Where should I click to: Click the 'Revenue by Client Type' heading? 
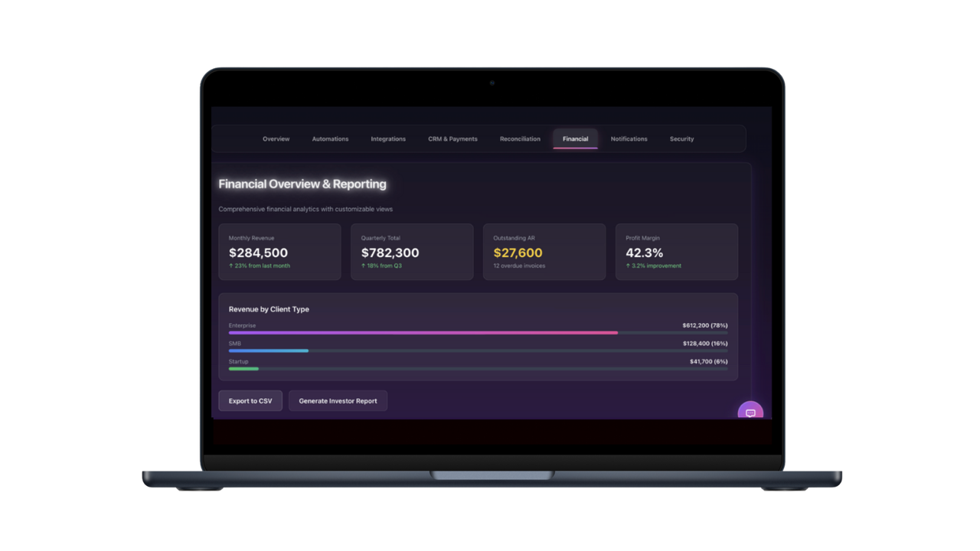(269, 309)
